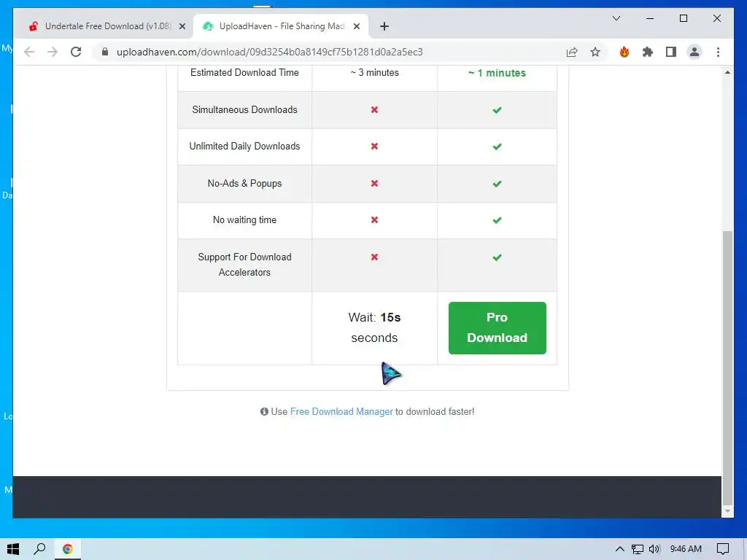Click the Chrome taskbar icon

[68, 549]
